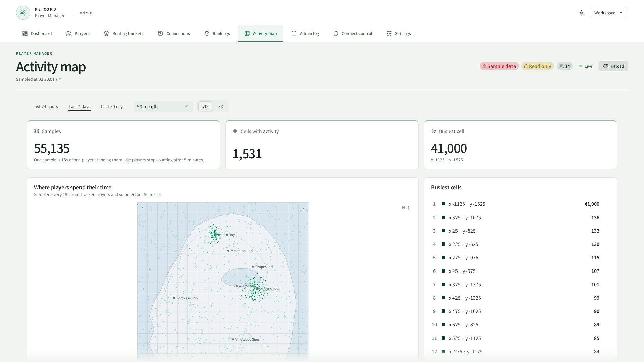The width and height of the screenshot is (644, 362).
Task: Open the 50 m cells dropdown
Action: pos(163,107)
